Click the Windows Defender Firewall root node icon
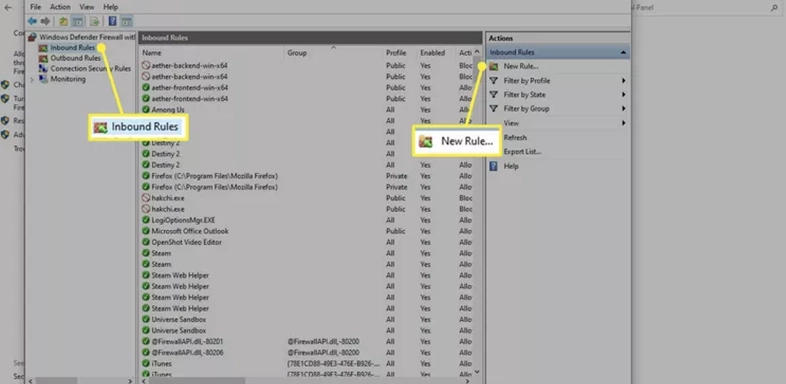Image resolution: width=786 pixels, height=384 pixels. click(x=32, y=37)
